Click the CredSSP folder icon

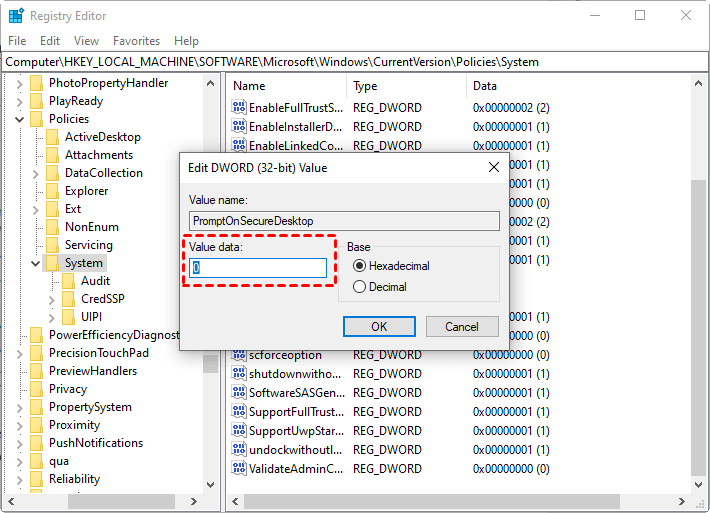(x=69, y=299)
